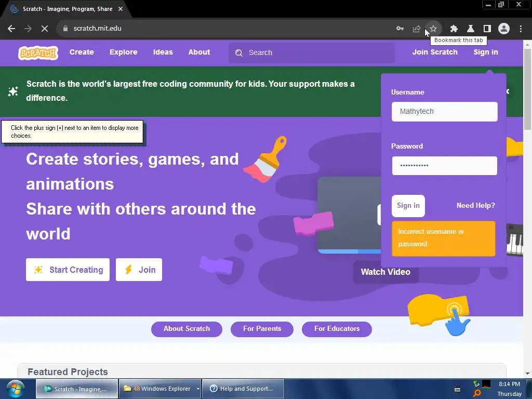Open the Windows Start orb

[15, 389]
